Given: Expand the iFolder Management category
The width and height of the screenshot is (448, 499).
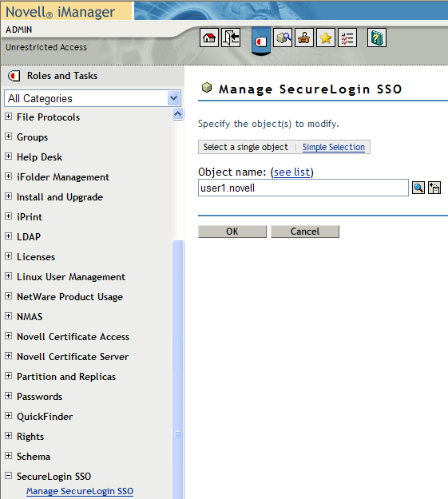Looking at the screenshot, I should [x=9, y=176].
